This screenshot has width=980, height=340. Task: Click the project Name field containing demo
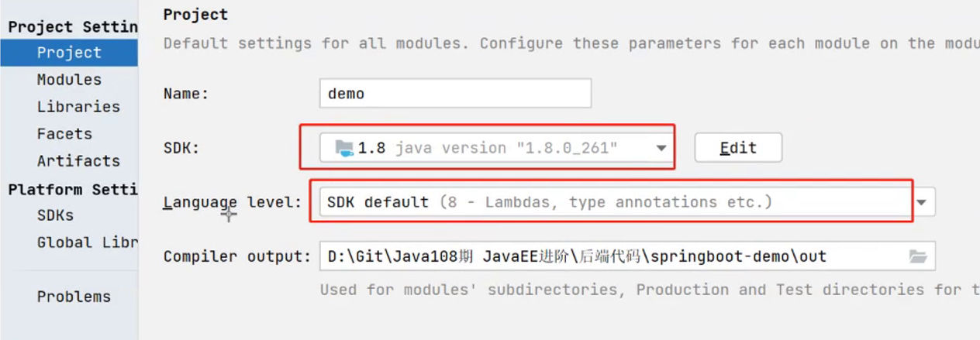tap(455, 94)
